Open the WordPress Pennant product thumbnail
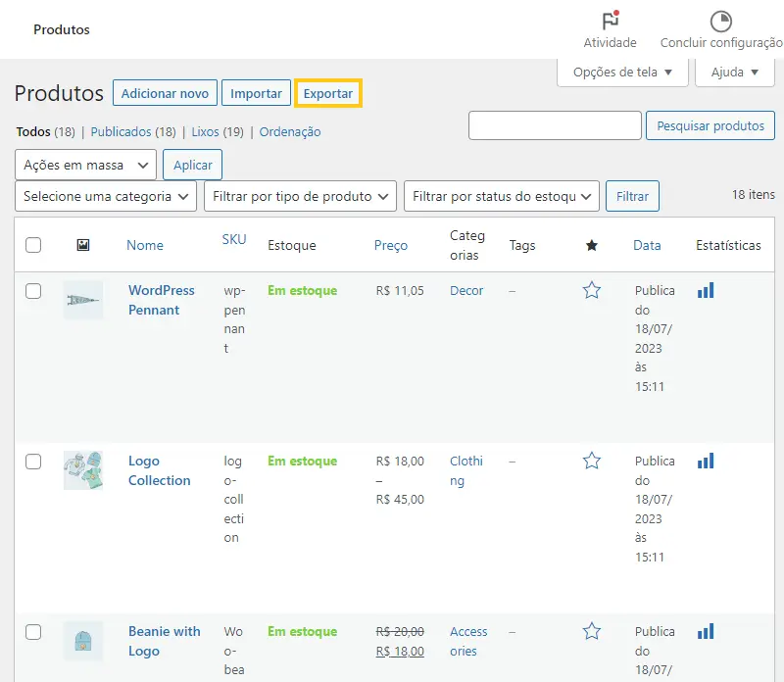This screenshot has width=784, height=682. pyautogui.click(x=83, y=300)
